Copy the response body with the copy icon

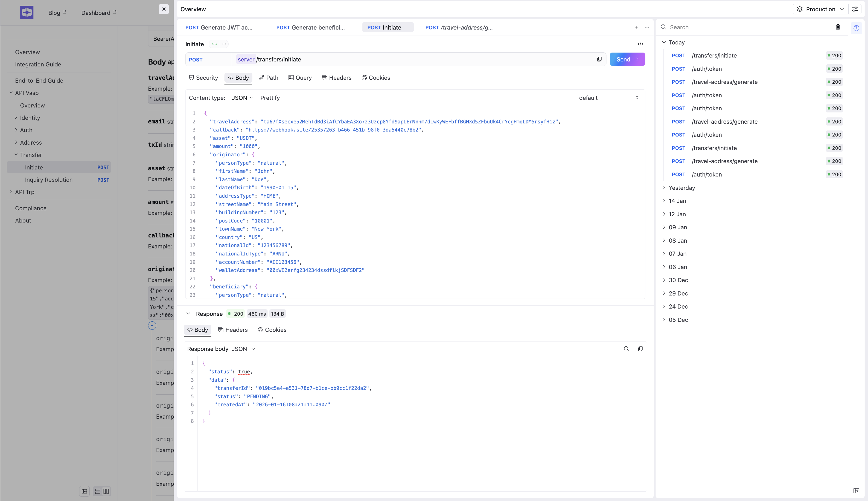[640, 349]
